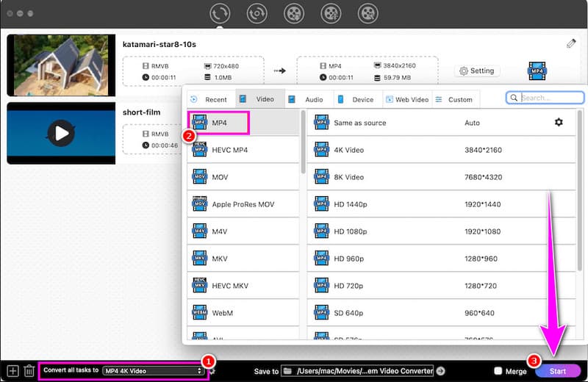Viewport: 588px width, 382px height.
Task: Play the short-film video thumbnail
Action: click(x=61, y=133)
